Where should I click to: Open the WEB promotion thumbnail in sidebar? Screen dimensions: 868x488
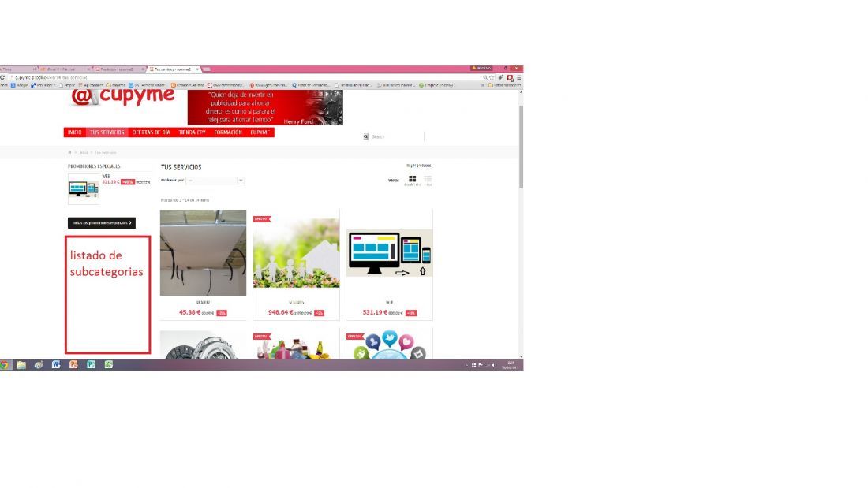(84, 189)
